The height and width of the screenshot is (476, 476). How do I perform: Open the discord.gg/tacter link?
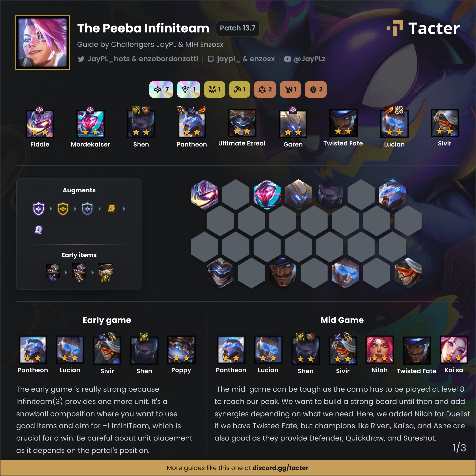point(280,468)
